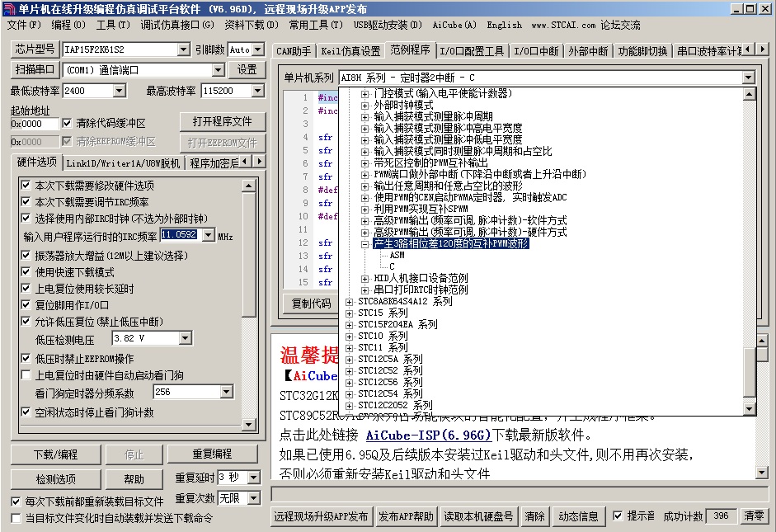Image resolution: width=776 pixels, height=532 pixels.
Task: Click the 打开程序文件 button
Action: 222,121
